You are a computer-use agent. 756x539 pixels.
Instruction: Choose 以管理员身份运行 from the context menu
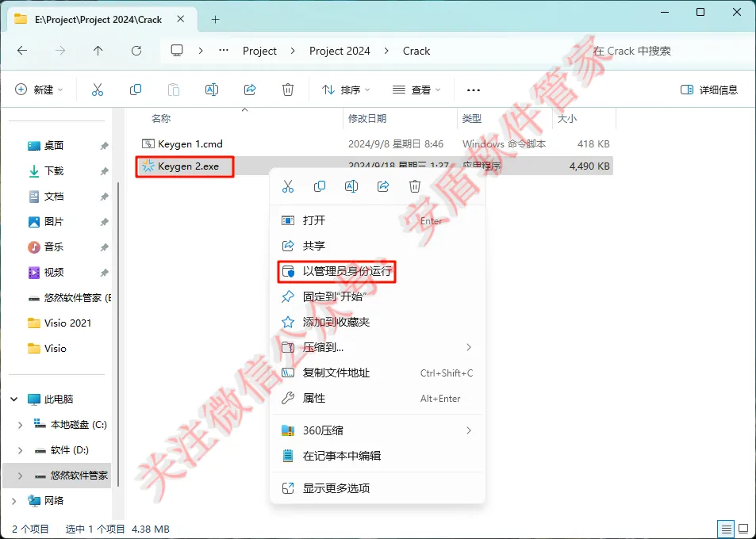[x=378, y=271]
